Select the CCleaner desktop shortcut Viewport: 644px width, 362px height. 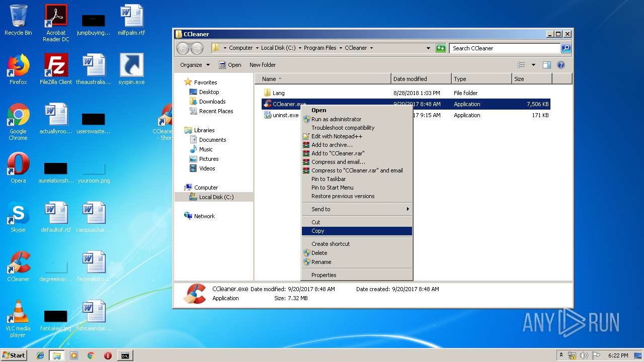coord(18,266)
